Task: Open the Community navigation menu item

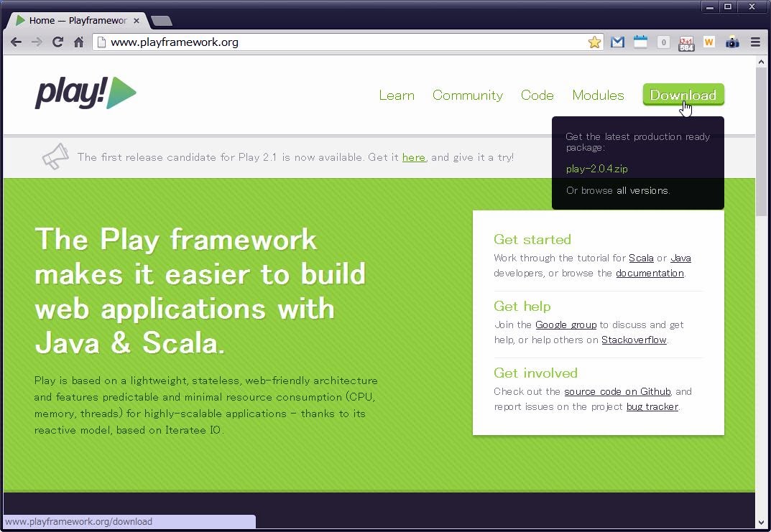Action: (x=467, y=95)
